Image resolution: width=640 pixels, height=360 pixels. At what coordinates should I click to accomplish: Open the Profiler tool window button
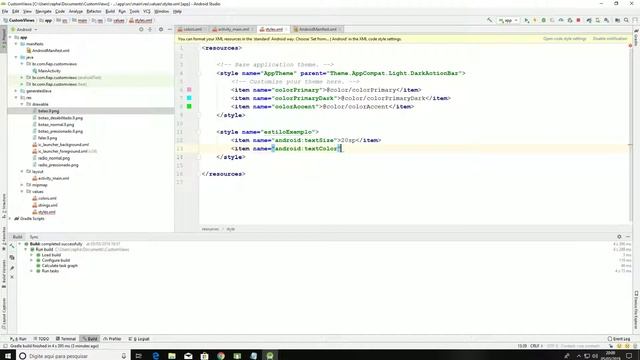(x=112, y=339)
